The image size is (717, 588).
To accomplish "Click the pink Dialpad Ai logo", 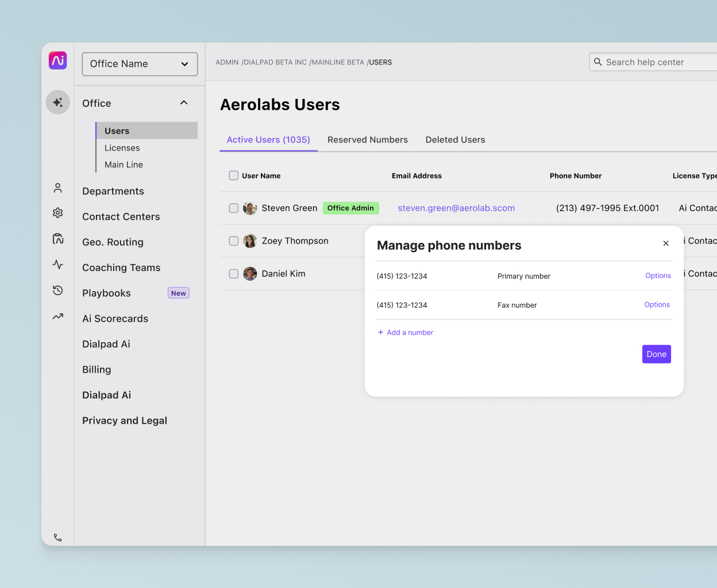I will (x=57, y=60).
